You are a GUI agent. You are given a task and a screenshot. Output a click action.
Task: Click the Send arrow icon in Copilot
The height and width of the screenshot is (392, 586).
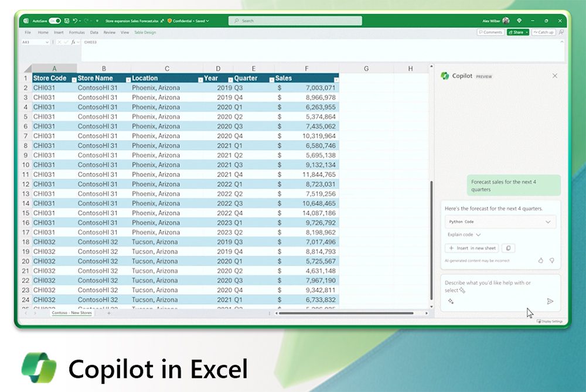[x=550, y=301]
